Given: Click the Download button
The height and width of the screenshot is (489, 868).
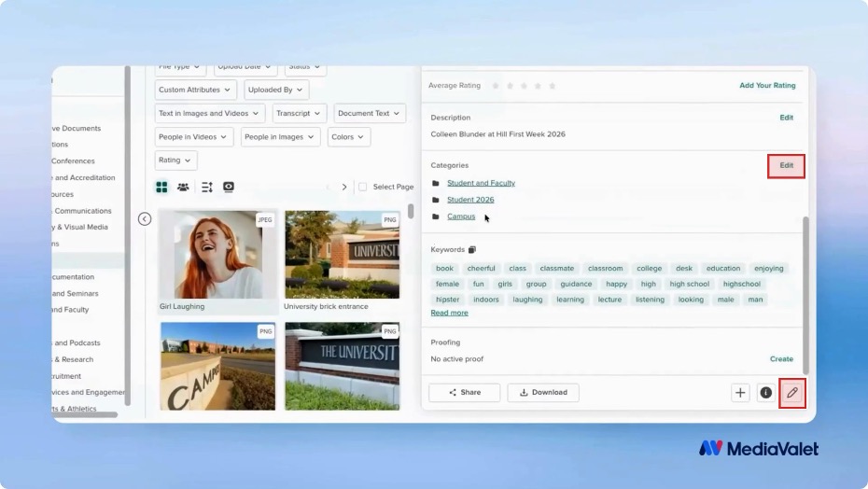Looking at the screenshot, I should click(543, 393).
